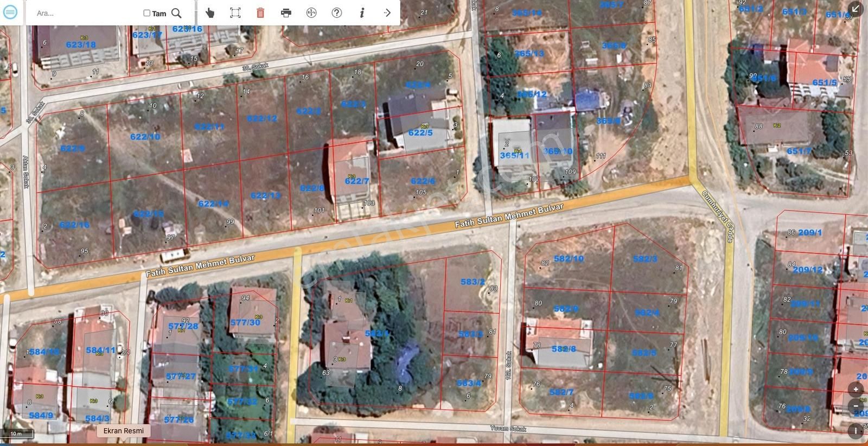The image size is (868, 446).
Task: Click the fullscreen toggle arrow icon
Action: click(x=856, y=8)
